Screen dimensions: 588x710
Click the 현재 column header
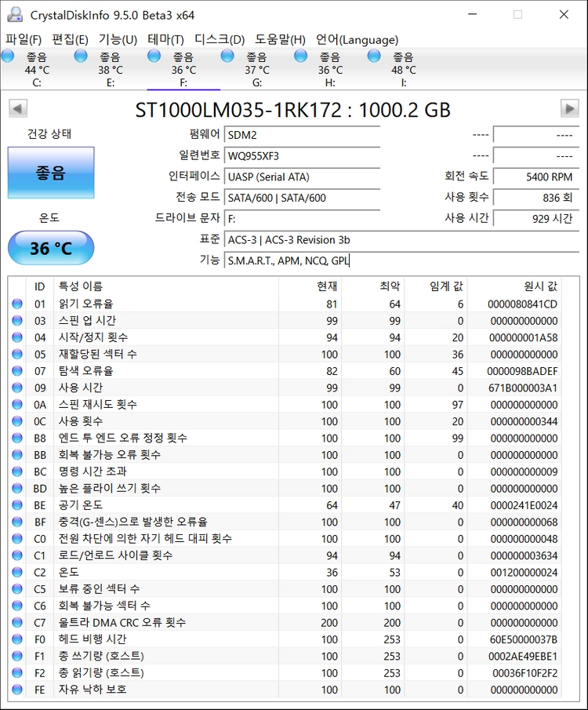tap(310, 286)
